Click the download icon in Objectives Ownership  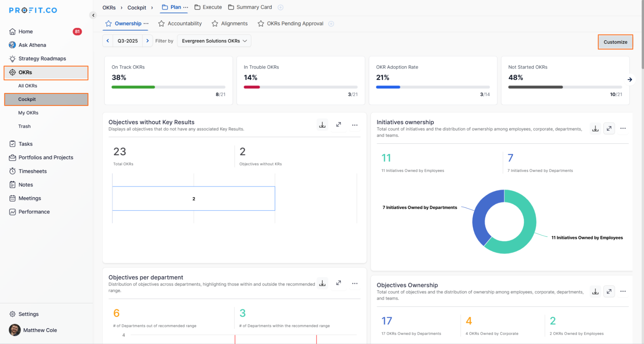pos(595,291)
